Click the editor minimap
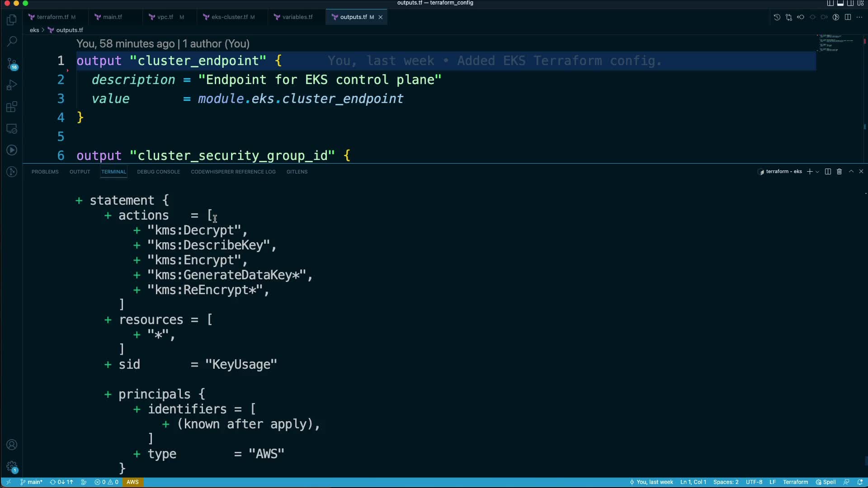The image size is (868, 488). (x=836, y=43)
